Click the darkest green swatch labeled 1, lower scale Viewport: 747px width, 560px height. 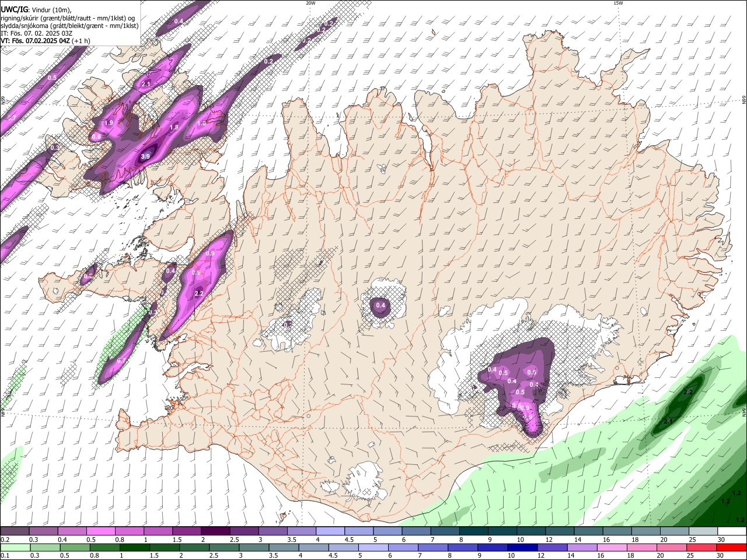point(134,548)
